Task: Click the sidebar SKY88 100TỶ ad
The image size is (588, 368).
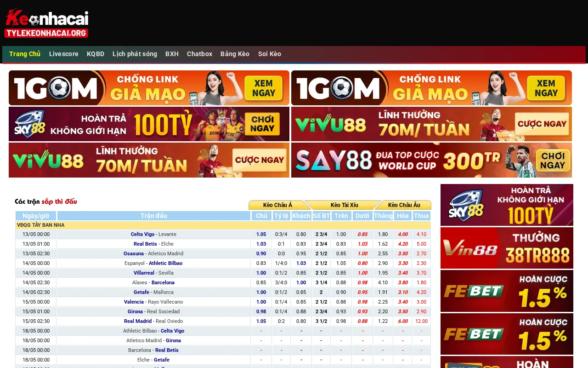Action: pos(507,205)
